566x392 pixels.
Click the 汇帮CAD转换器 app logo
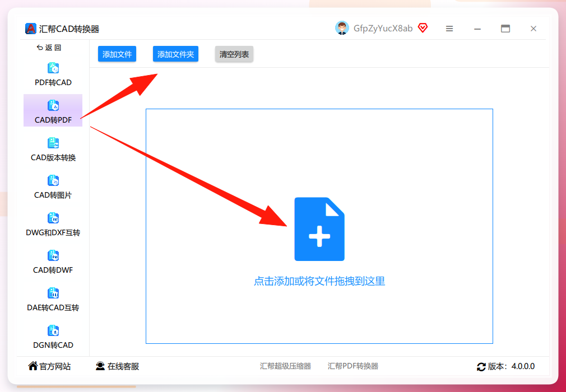tap(31, 29)
